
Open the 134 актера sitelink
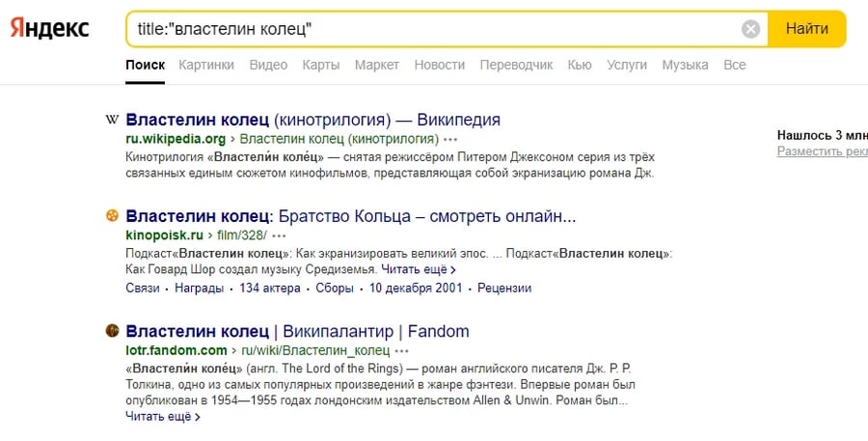[270, 289]
